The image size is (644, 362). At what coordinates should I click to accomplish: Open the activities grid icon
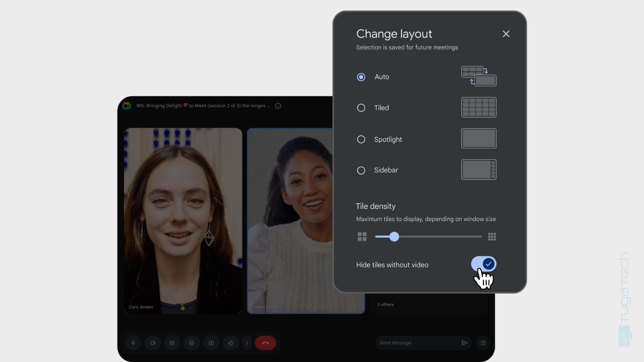click(483, 343)
